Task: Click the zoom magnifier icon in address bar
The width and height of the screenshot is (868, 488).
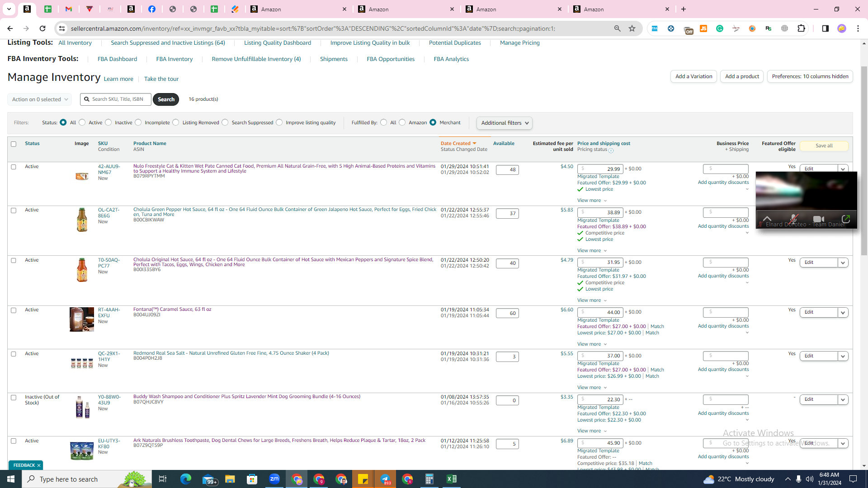Action: (617, 28)
